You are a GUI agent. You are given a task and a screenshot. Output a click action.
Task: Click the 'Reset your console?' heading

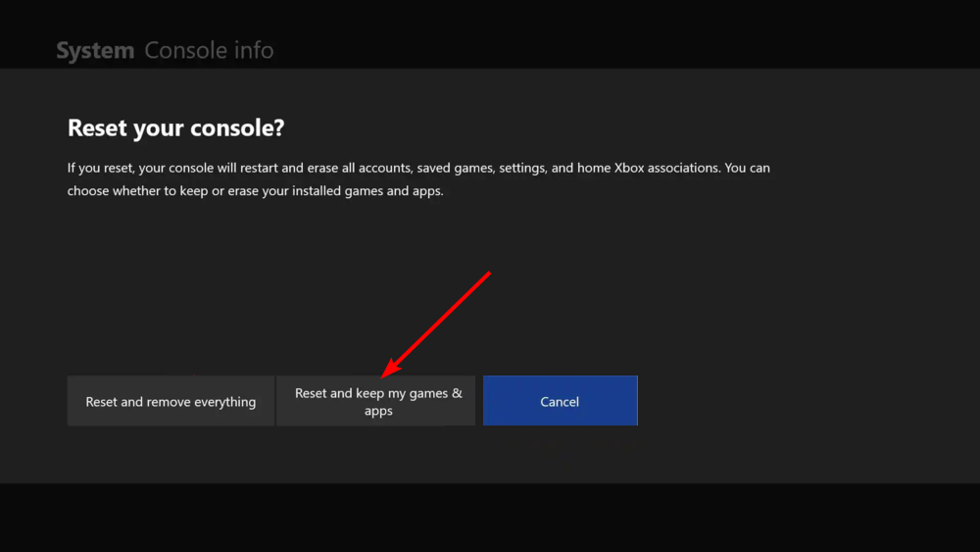coord(175,127)
